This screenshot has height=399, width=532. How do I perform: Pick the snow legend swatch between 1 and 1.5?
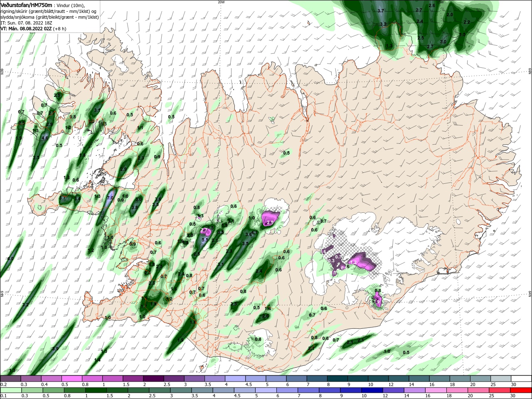click(x=113, y=379)
